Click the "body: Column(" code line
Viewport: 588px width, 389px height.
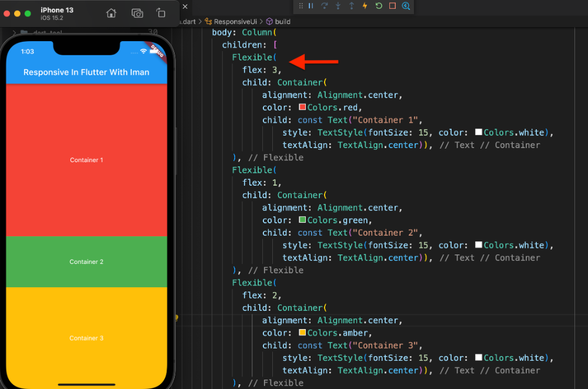point(244,32)
